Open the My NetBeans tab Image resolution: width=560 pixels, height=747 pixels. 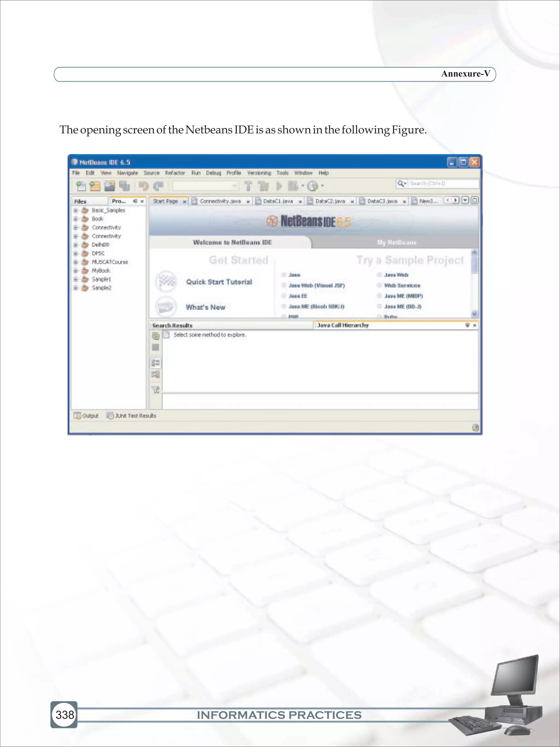tap(397, 242)
